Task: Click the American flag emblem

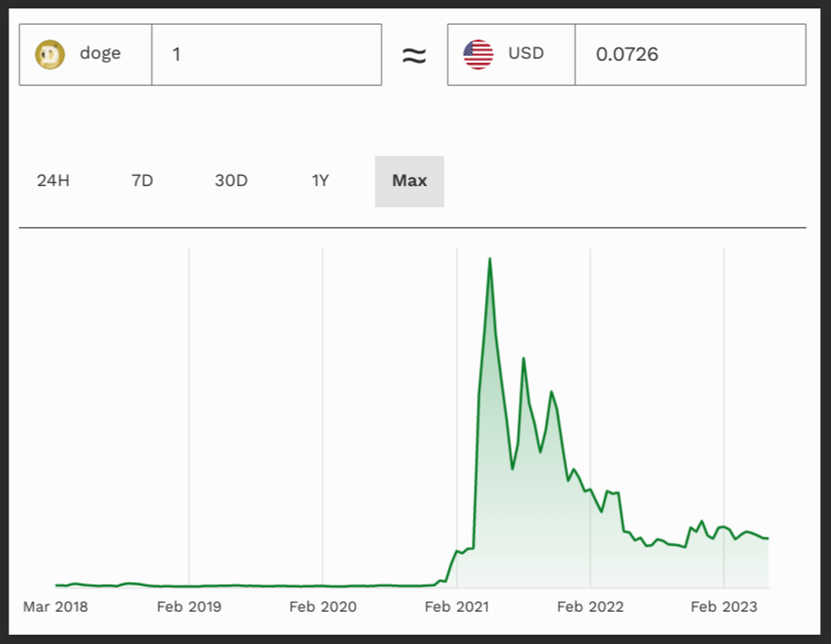Action: point(476,54)
